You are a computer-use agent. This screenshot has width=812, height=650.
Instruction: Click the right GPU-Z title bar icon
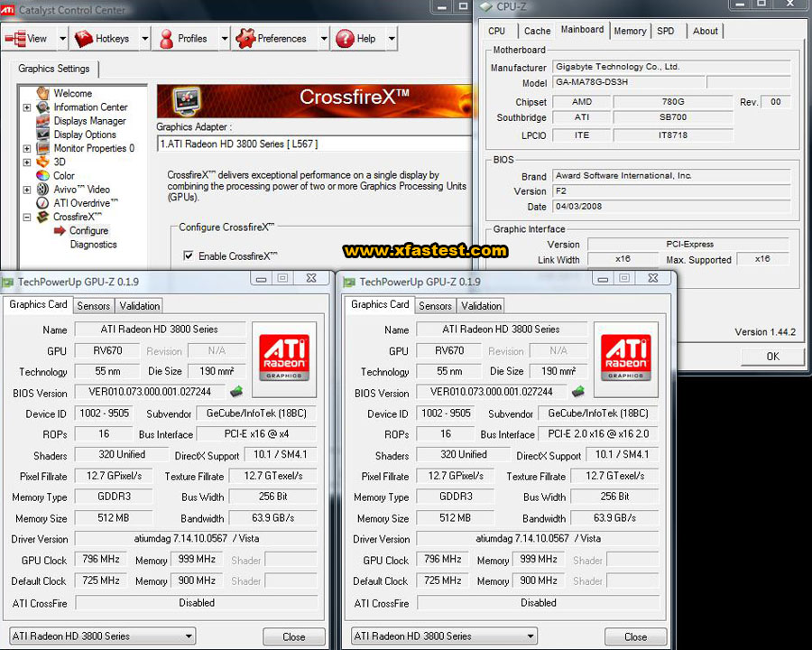[x=349, y=283]
